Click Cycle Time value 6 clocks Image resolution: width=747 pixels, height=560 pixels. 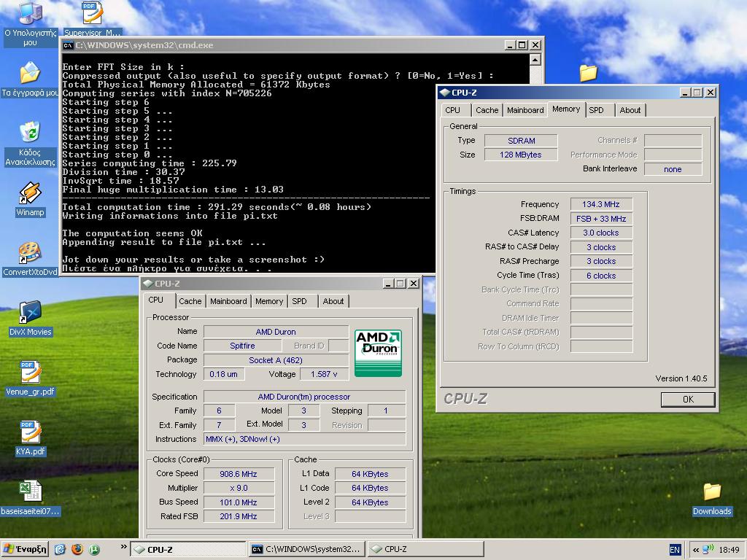[601, 276]
